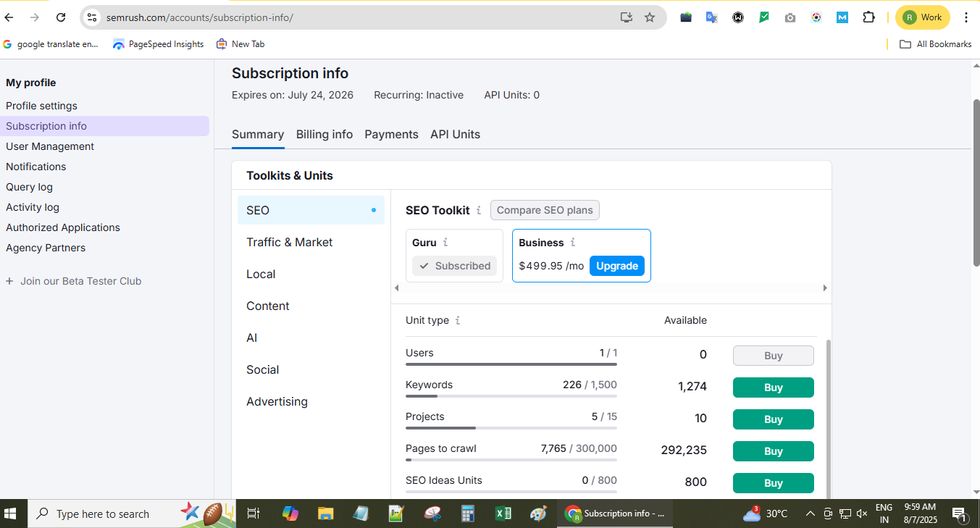Open Excel from the taskbar
This screenshot has width=980, height=528.
click(503, 514)
